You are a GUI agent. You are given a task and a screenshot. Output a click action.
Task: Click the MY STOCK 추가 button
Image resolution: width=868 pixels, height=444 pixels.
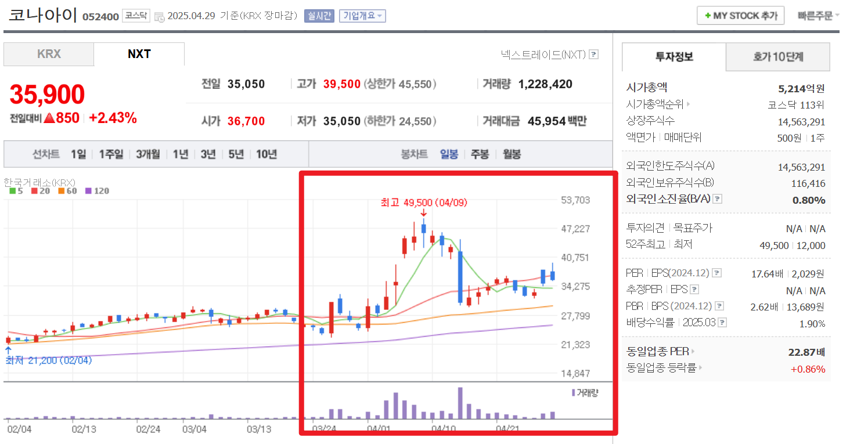tap(740, 15)
